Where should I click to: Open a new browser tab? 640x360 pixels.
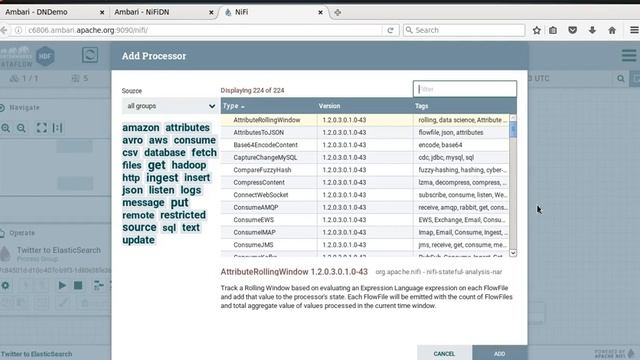point(338,13)
